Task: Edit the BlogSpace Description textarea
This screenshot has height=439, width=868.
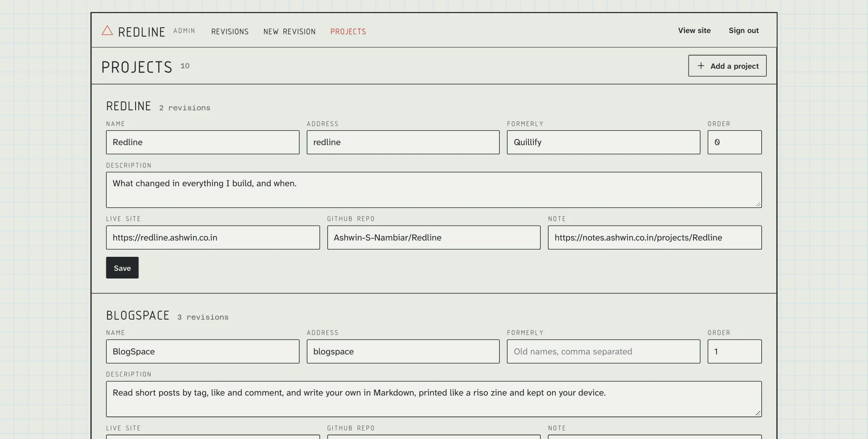Action: pyautogui.click(x=434, y=399)
